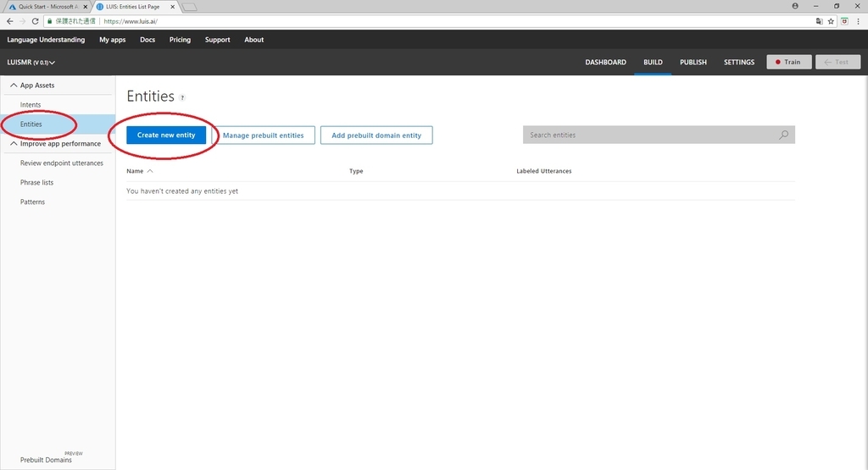The height and width of the screenshot is (470, 868).
Task: Click the help question mark beside Entities title
Action: (182, 98)
